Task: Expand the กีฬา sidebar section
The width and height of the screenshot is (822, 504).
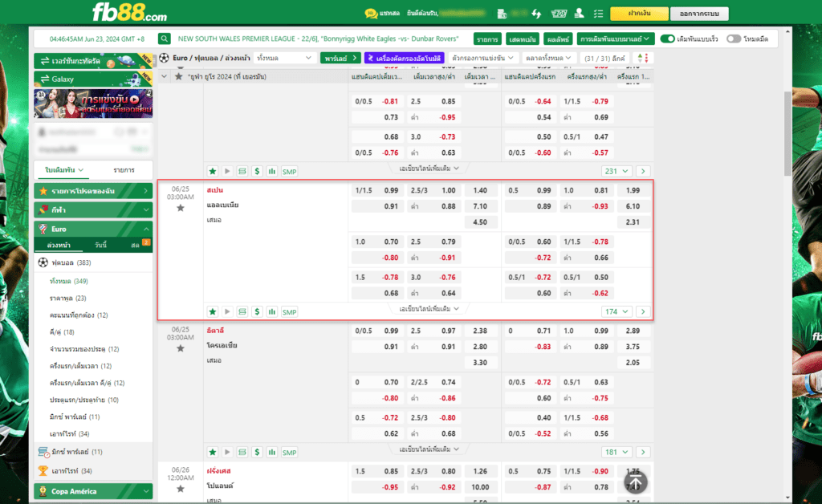Action: [x=93, y=209]
